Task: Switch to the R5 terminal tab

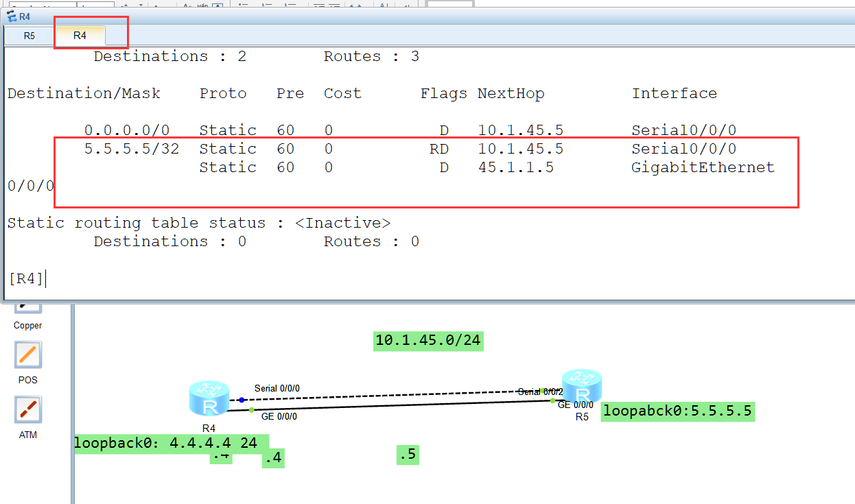Action: 30,36
